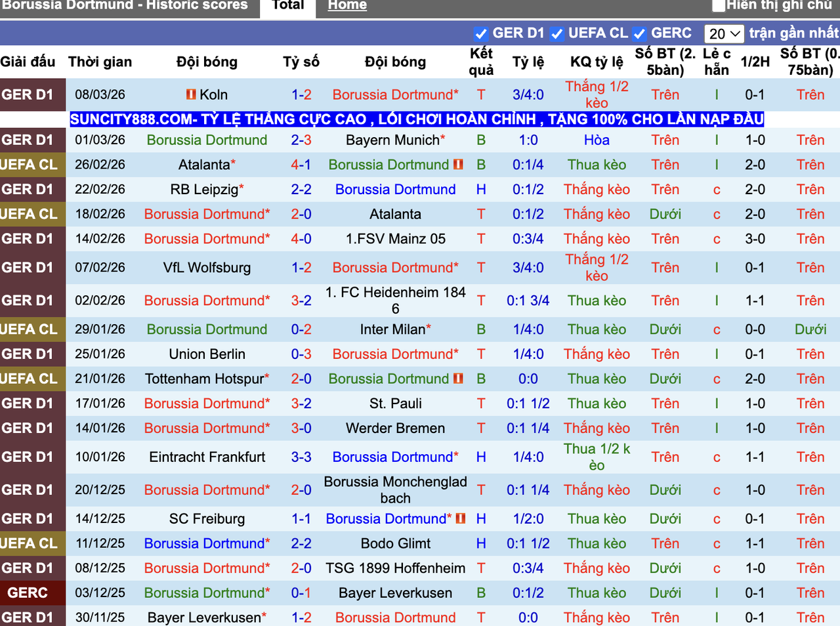Switch to the Home tab

pyautogui.click(x=347, y=5)
